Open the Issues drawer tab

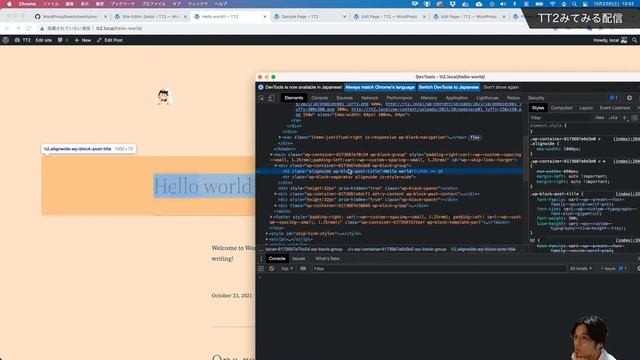click(x=298, y=259)
